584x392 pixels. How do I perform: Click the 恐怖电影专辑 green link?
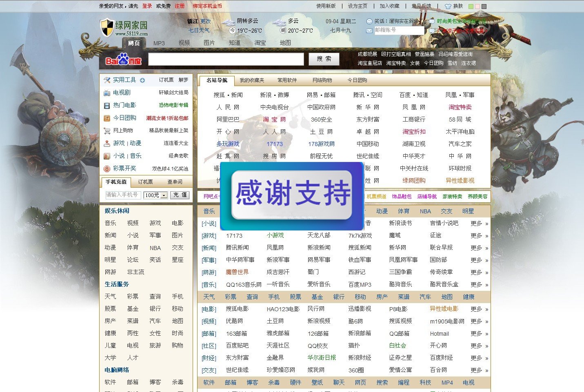(x=173, y=105)
